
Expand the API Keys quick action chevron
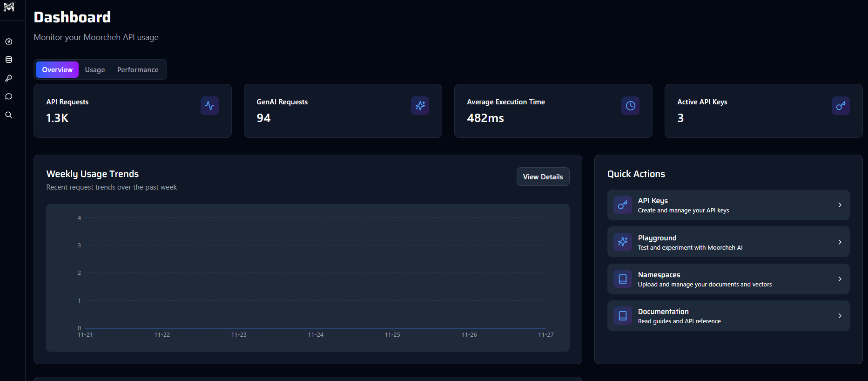click(x=840, y=205)
